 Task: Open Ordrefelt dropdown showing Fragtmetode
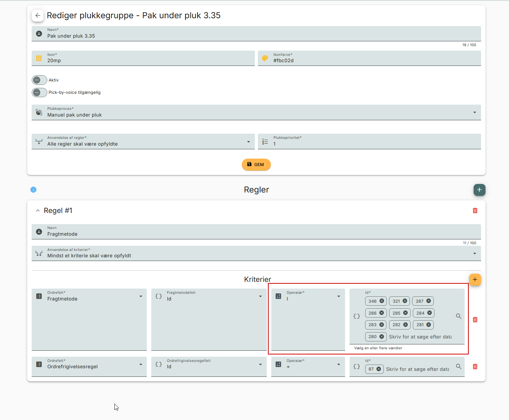pos(89,319)
